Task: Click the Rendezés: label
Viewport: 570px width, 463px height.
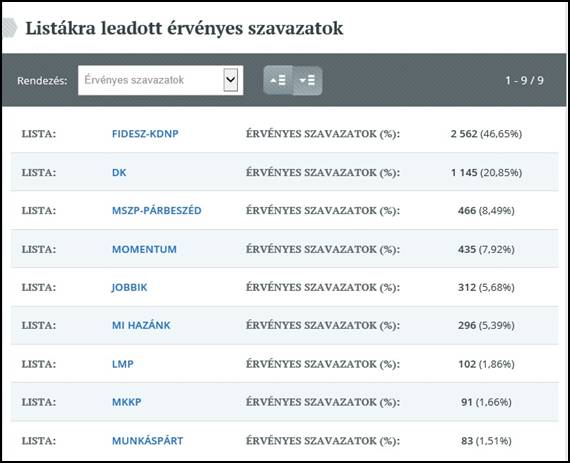Action: [42, 81]
